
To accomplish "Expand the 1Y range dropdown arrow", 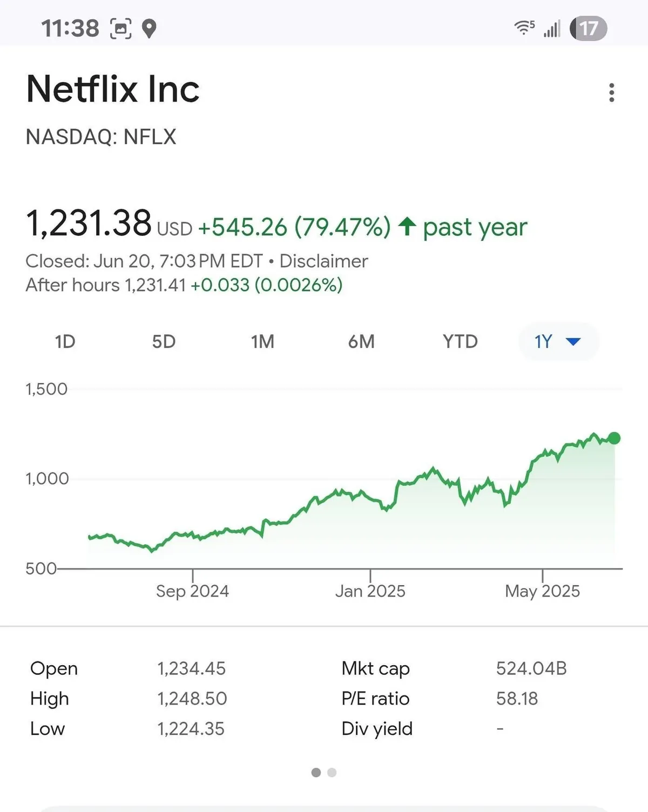I will point(573,341).
